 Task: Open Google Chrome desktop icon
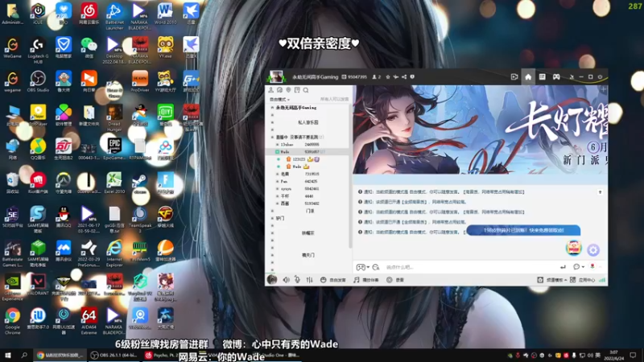pos(12,321)
